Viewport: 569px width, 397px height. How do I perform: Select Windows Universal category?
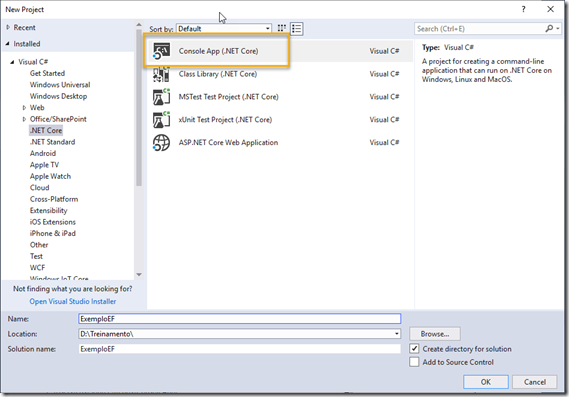point(60,85)
